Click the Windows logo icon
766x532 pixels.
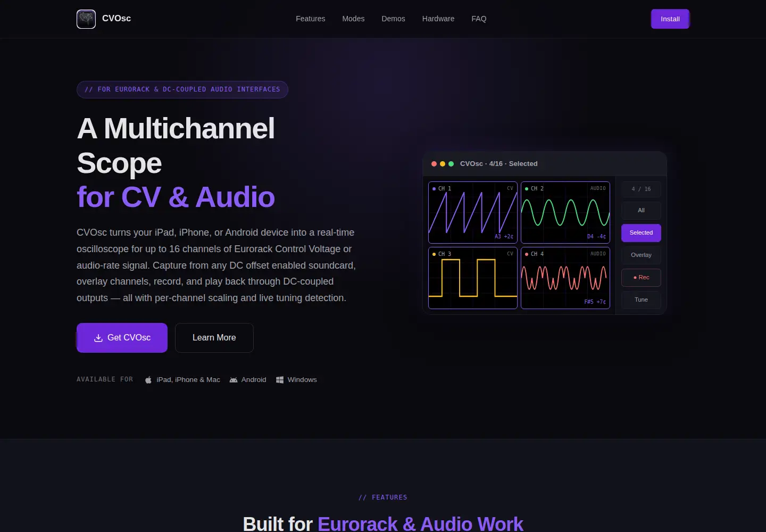pyautogui.click(x=280, y=380)
